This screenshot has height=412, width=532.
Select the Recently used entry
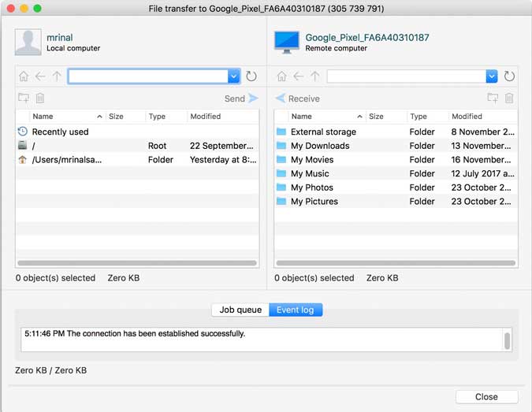pyautogui.click(x=137, y=132)
